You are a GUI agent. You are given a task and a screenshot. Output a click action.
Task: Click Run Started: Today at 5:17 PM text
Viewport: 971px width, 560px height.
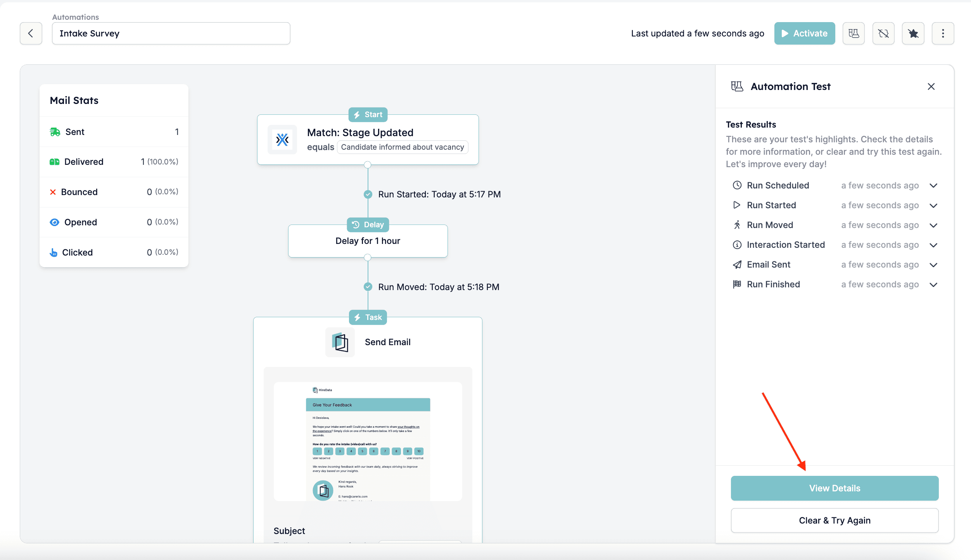439,194
